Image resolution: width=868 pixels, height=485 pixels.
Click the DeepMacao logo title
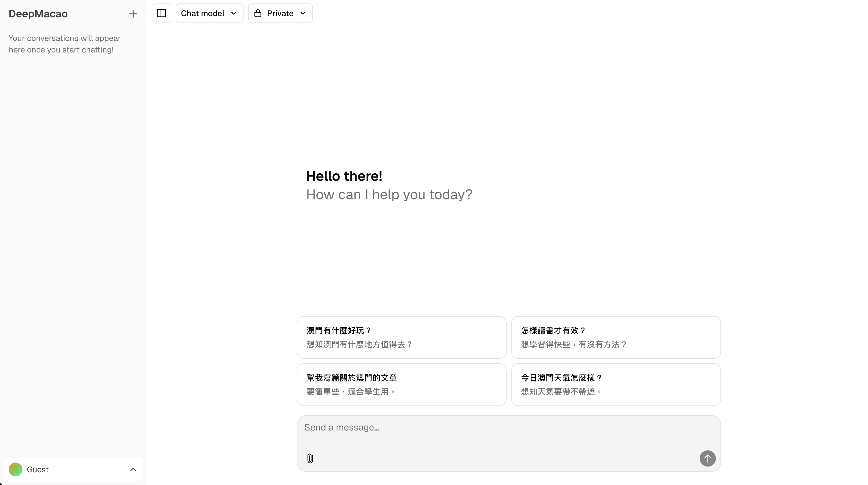coord(38,14)
